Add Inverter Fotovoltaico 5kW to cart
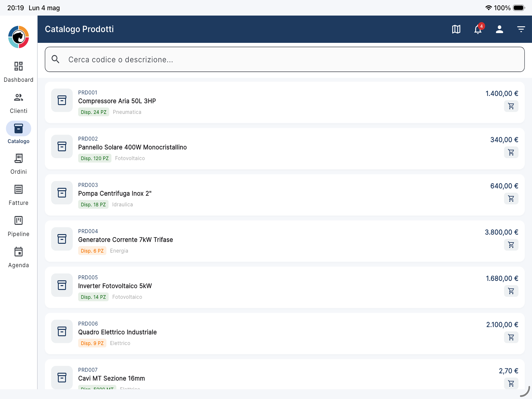 511,291
